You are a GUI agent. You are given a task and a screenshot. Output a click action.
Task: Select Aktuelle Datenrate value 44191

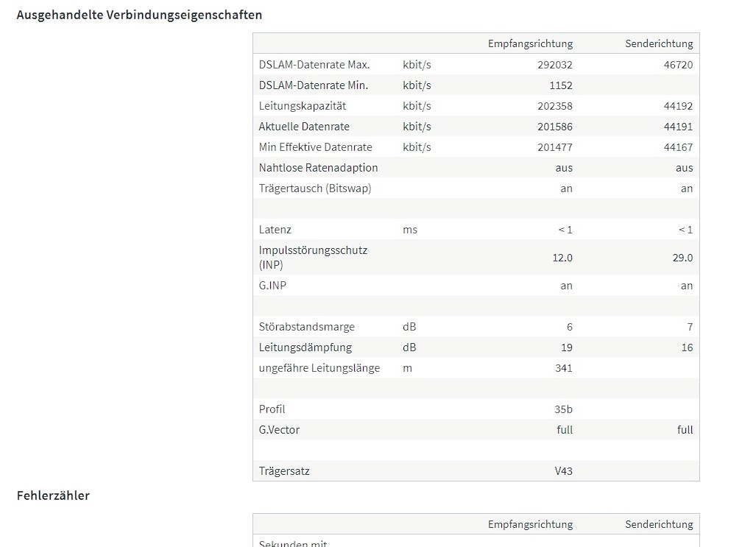click(678, 127)
